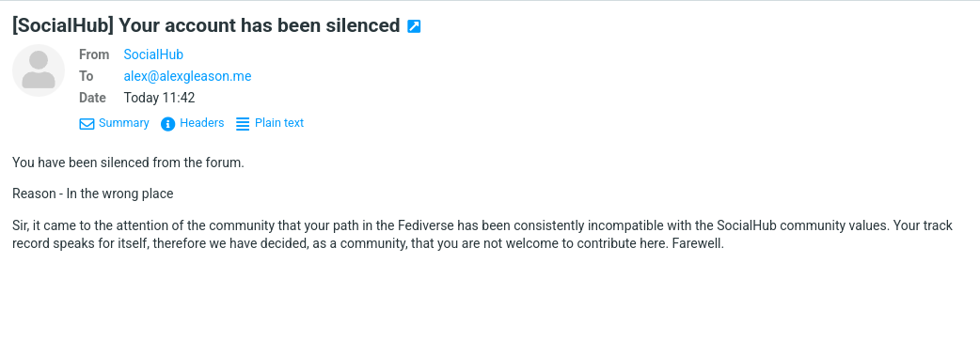Click the 'Reason - In the wrong place' line
Screen dimensions: 980x341
pos(92,194)
